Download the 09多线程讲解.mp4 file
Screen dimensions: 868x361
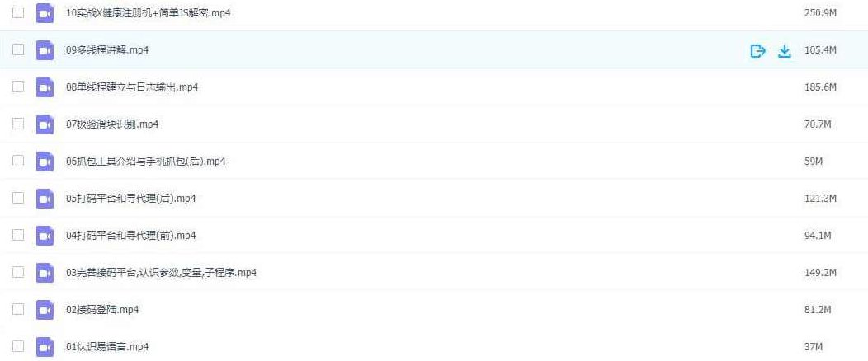click(x=785, y=51)
